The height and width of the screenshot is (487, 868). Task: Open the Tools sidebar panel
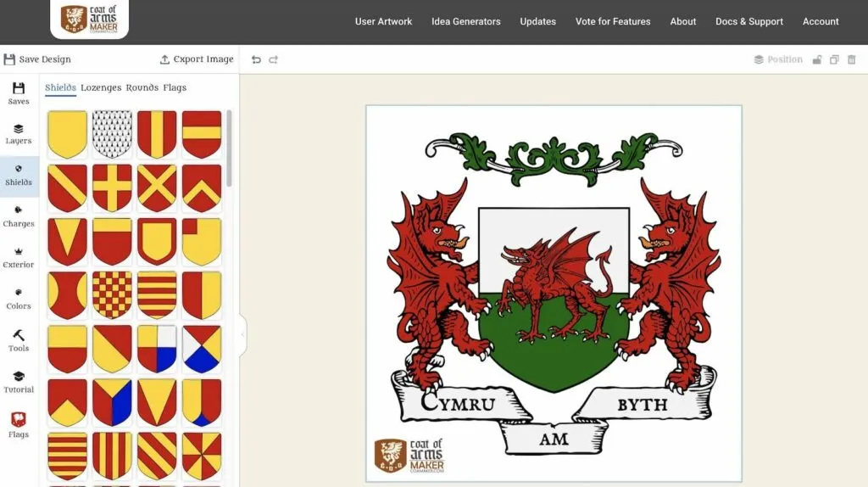click(19, 341)
